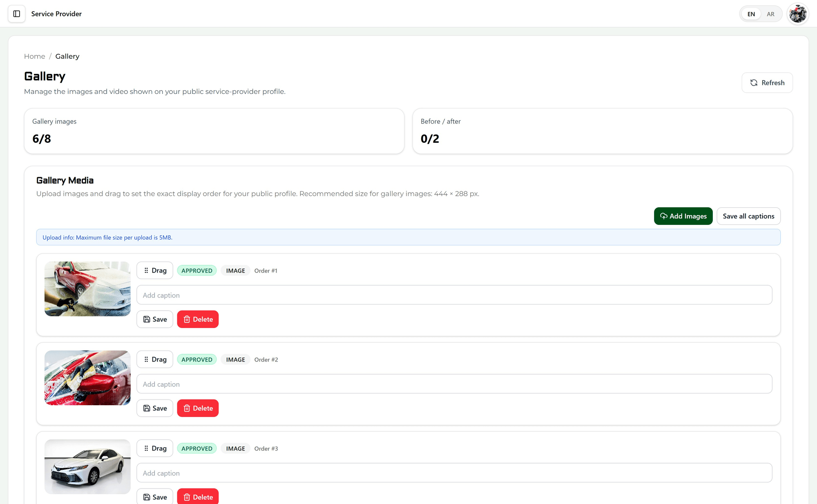The width and height of the screenshot is (817, 504).
Task: Click Save all captions
Action: coord(749,216)
